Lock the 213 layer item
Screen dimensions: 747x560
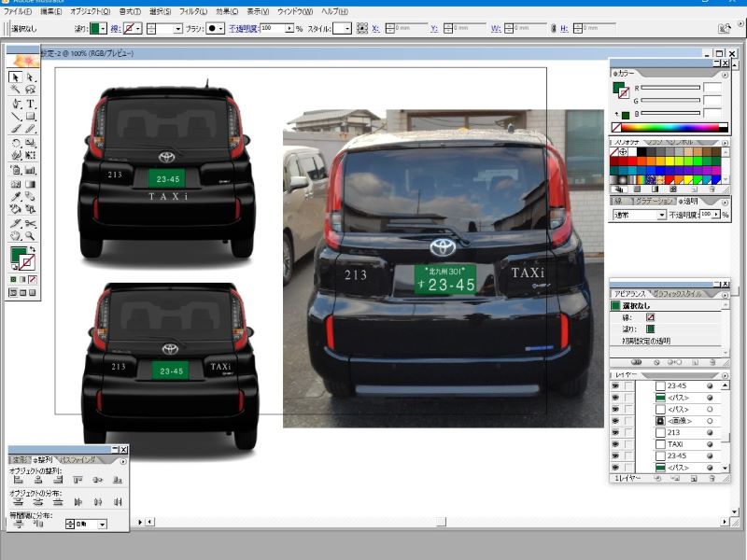coord(628,433)
